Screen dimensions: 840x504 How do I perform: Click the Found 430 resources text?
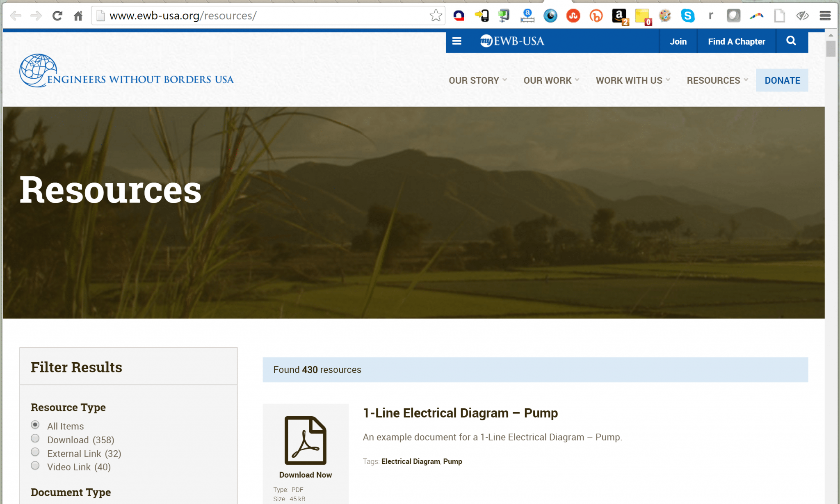317,370
